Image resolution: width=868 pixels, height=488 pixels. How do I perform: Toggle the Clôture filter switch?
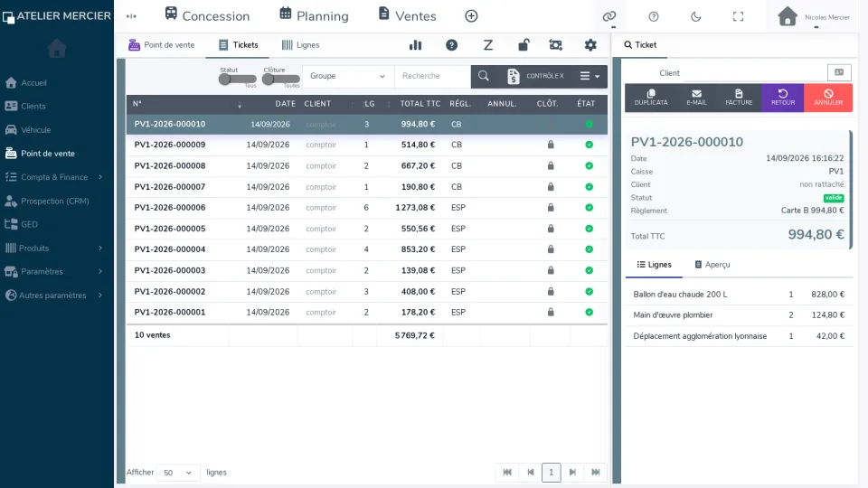tap(280, 80)
